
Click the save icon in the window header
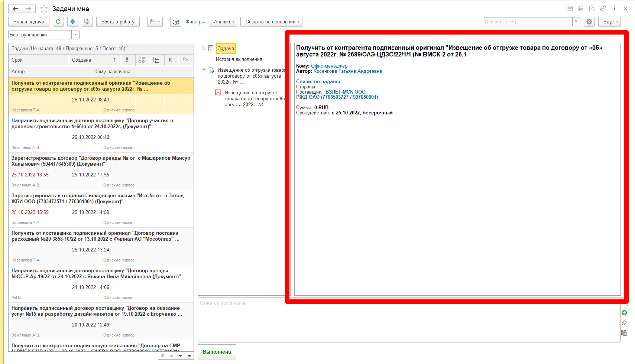(x=570, y=9)
